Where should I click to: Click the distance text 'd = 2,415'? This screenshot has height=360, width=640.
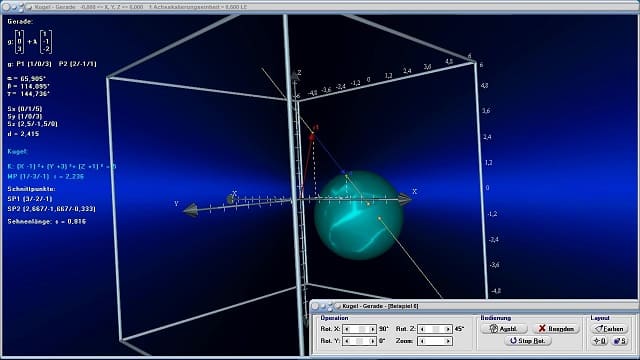[x=23, y=134]
